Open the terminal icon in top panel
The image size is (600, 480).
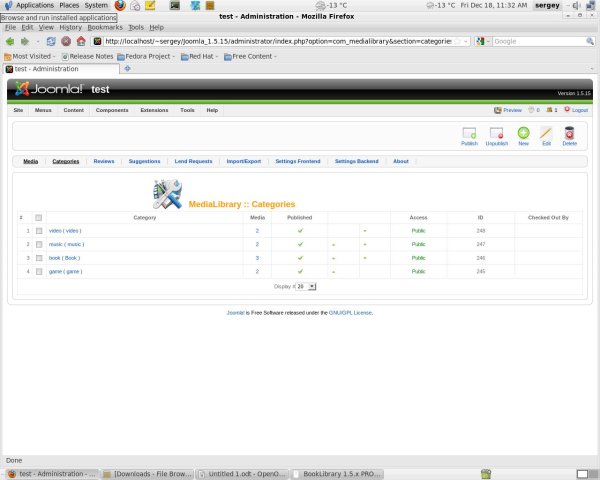click(175, 5)
